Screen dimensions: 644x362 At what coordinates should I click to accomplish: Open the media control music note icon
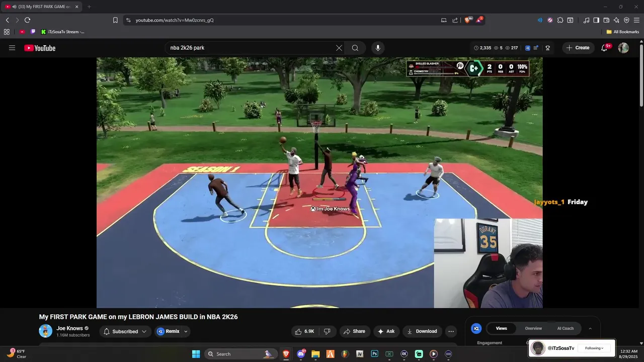586,20
